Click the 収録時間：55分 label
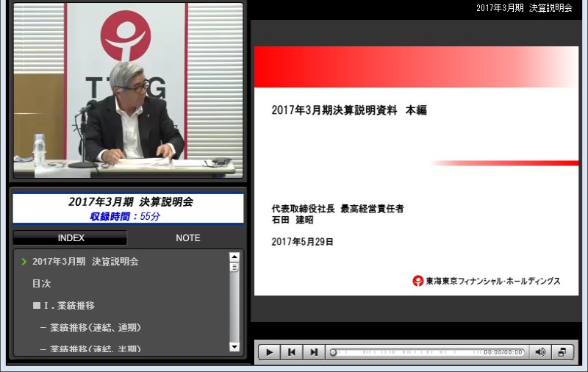This screenshot has height=372, width=588. tap(125, 216)
